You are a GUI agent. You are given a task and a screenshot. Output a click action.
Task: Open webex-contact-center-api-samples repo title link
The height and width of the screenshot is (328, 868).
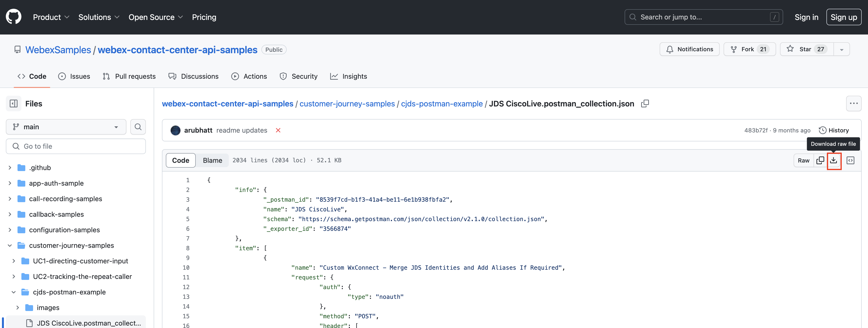click(177, 50)
